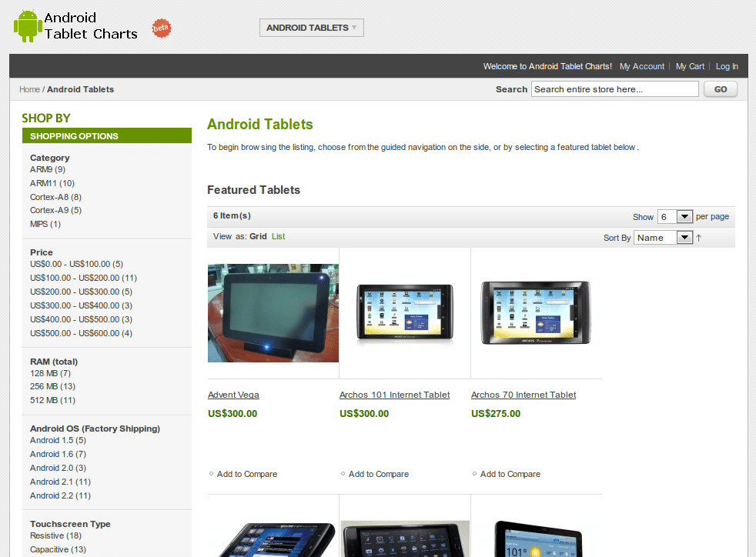Filter by Cortex-A8 category
Viewport: 756px width, 557px height.
click(55, 197)
